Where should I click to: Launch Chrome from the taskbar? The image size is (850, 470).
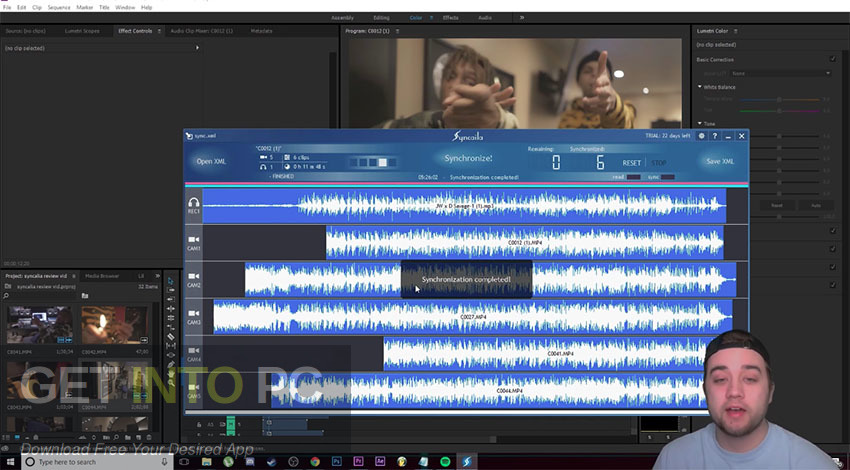click(x=315, y=461)
